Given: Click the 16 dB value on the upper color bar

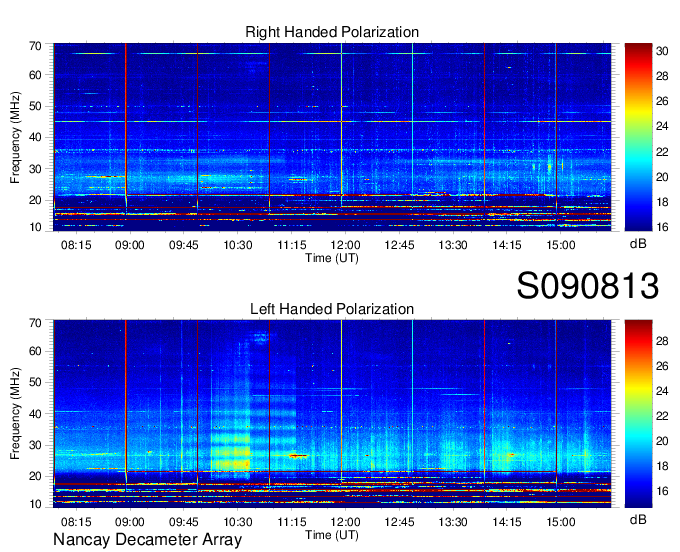Looking at the screenshot, I should 662,227.
